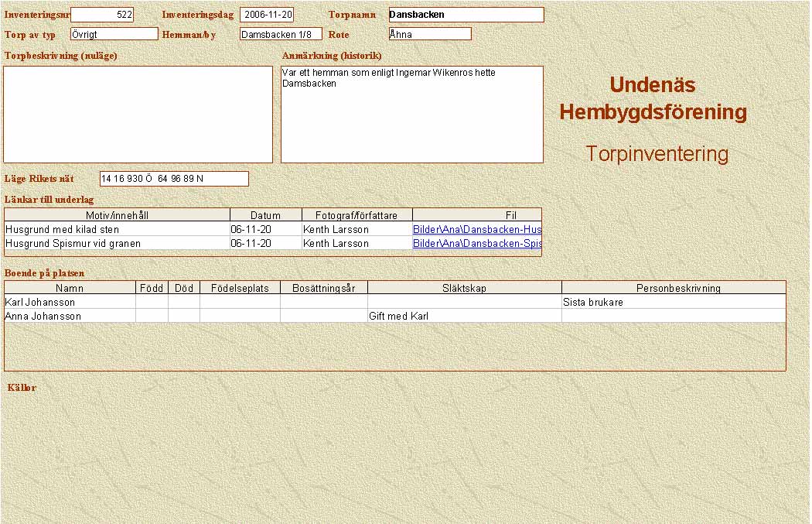Image resolution: width=812 pixels, height=524 pixels.
Task: Click the Karl Johansson name cell
Action: pyautogui.click(x=70, y=303)
